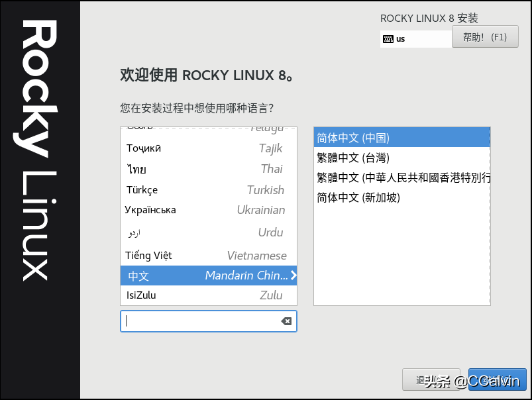Pick IsiZulu (Zulu) language
The height and width of the screenshot is (400, 532).
tap(208, 295)
